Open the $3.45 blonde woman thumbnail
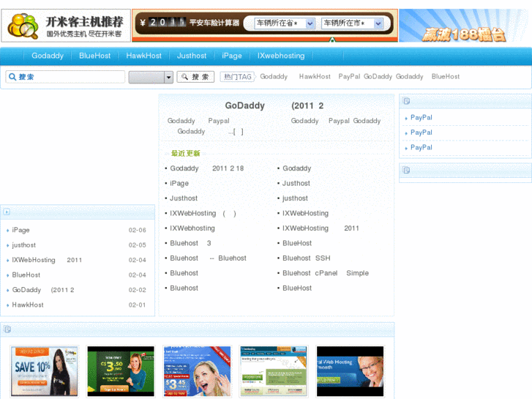 click(197, 371)
